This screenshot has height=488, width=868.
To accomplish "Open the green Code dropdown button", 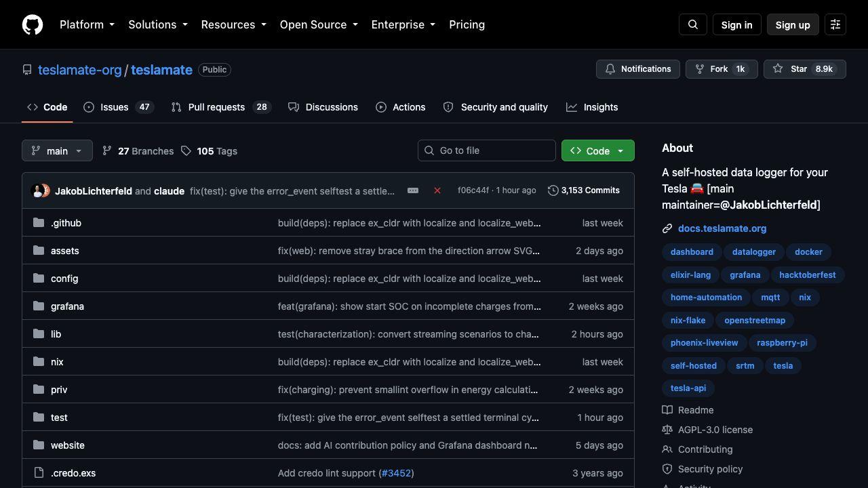I will 598,150.
